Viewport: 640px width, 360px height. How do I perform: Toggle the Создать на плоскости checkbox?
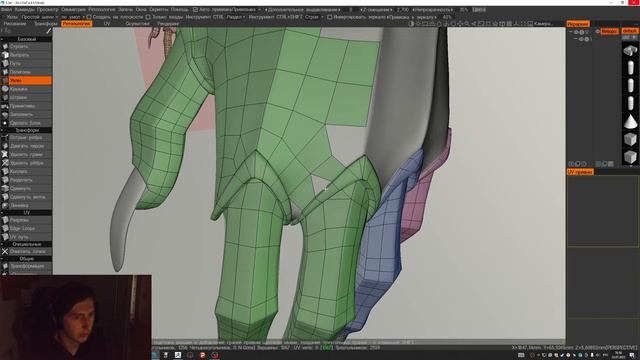coord(89,17)
